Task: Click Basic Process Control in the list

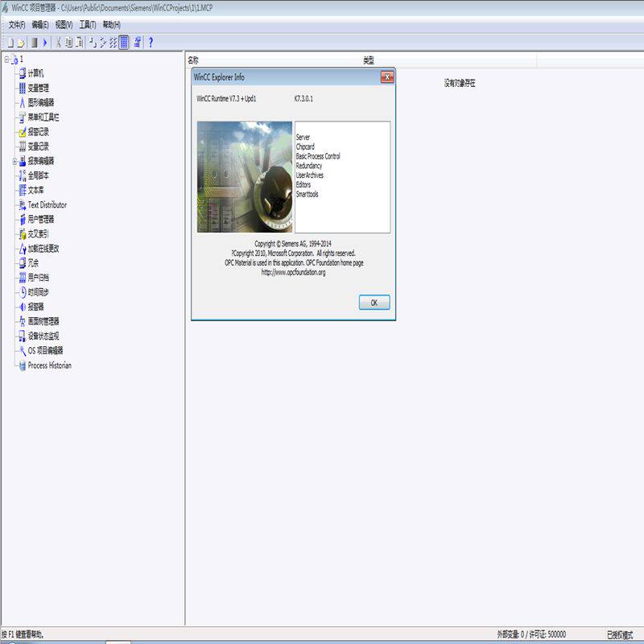Action: pyautogui.click(x=318, y=156)
